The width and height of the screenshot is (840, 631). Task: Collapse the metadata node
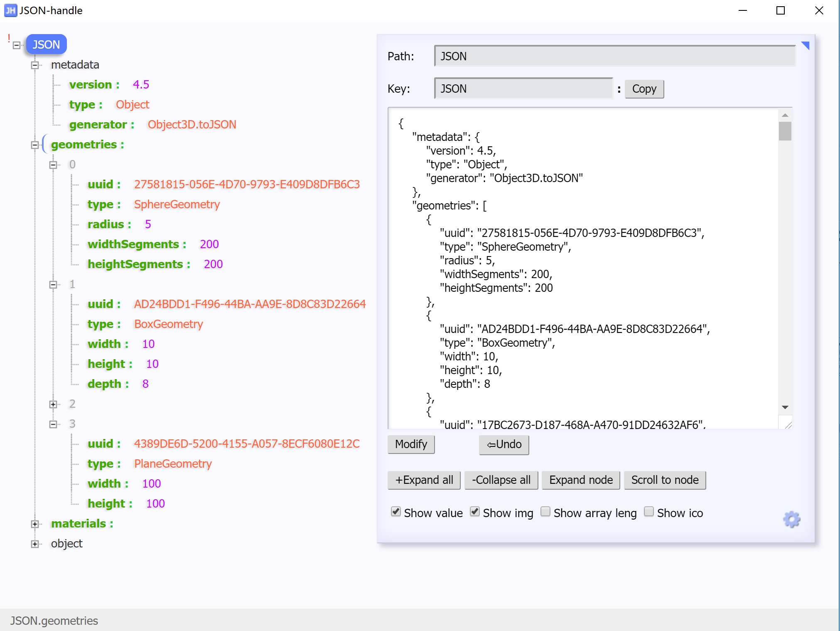(35, 65)
